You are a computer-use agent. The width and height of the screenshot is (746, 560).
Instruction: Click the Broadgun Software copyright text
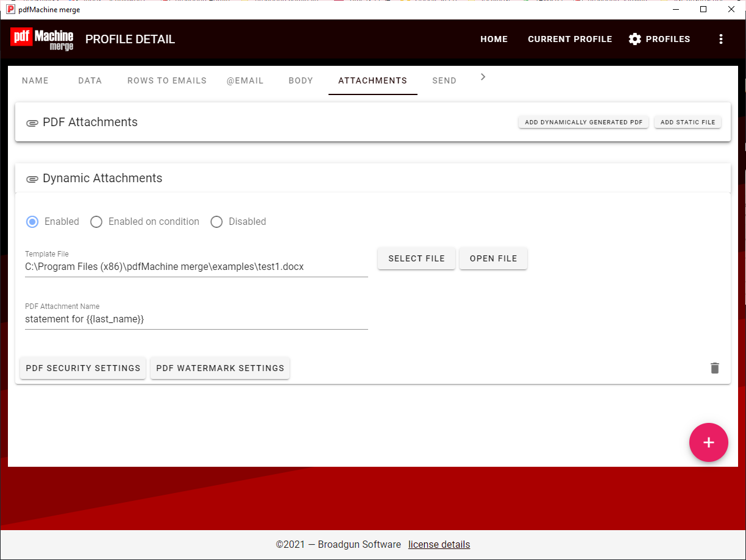(339, 545)
